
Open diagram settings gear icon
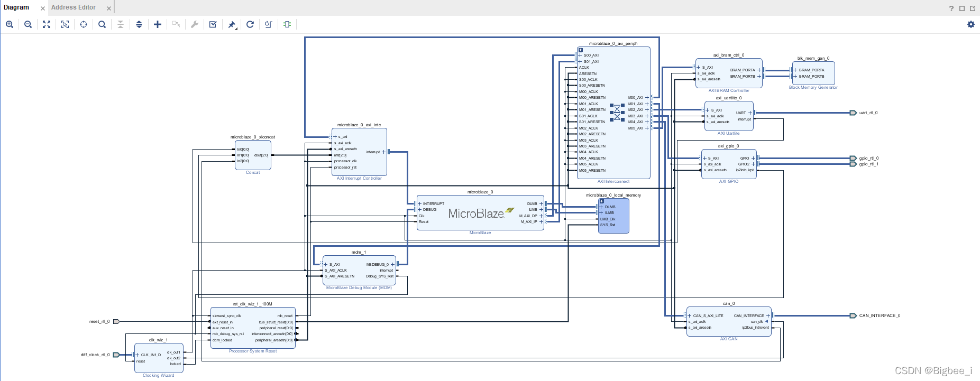pyautogui.click(x=971, y=24)
